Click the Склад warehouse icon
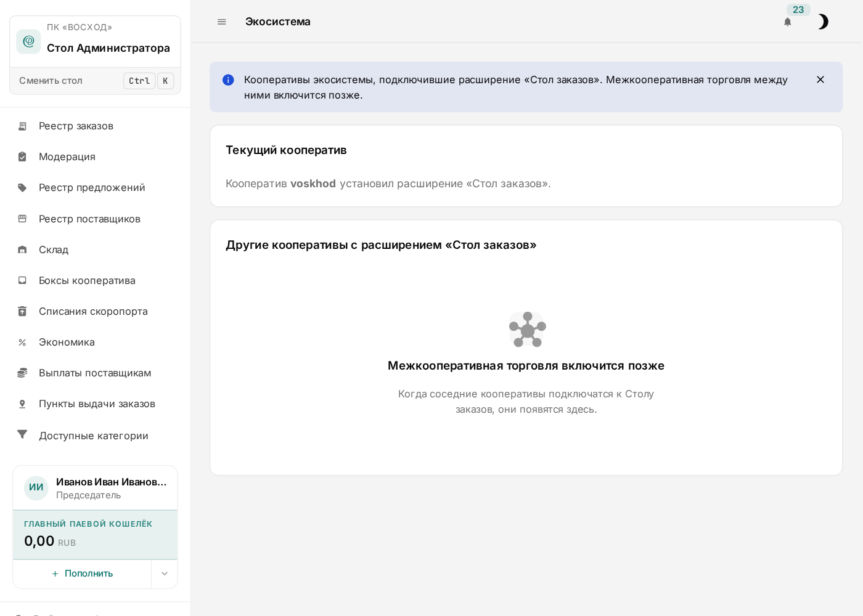863x616 pixels. [22, 249]
